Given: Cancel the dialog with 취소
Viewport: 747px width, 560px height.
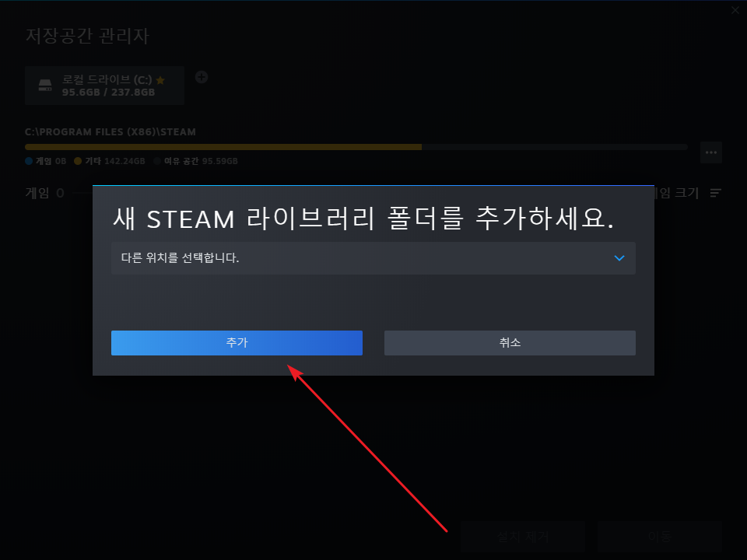Looking at the screenshot, I should click(510, 343).
